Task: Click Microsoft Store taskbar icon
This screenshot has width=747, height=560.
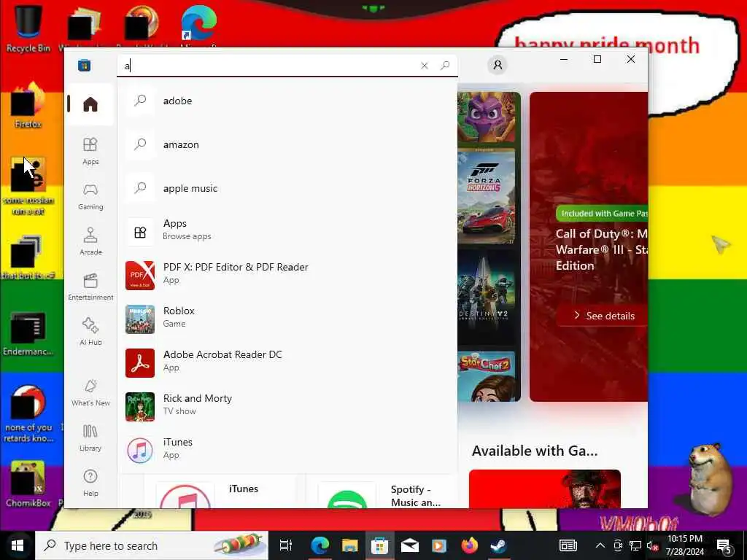Action: (x=379, y=545)
